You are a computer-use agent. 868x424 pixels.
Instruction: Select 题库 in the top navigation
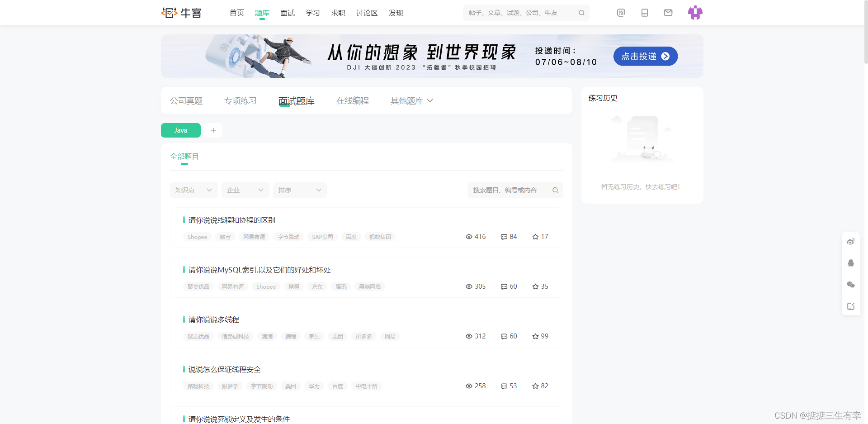(262, 13)
